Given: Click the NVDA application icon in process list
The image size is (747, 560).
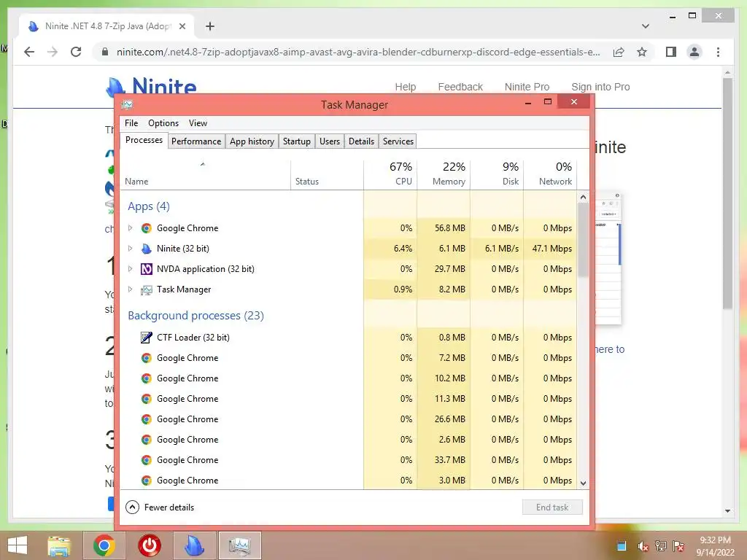Looking at the screenshot, I should (x=146, y=268).
